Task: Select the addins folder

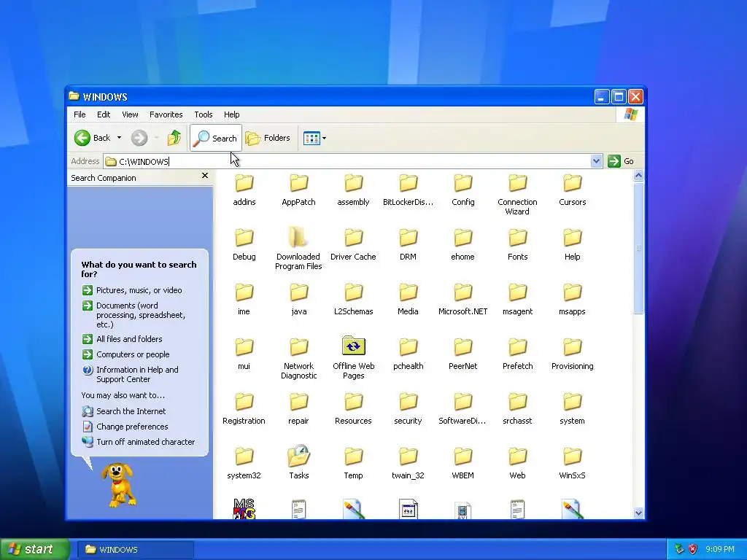Action: click(244, 190)
